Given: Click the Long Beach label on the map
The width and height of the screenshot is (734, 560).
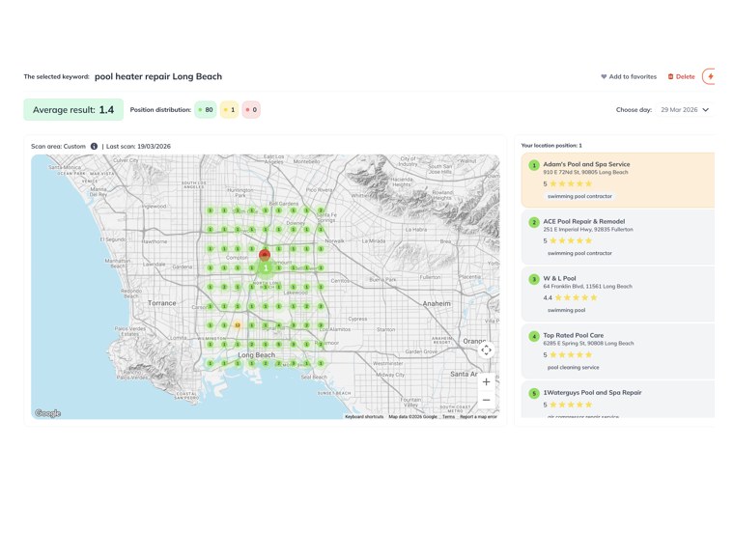Looking at the screenshot, I should coord(257,355).
